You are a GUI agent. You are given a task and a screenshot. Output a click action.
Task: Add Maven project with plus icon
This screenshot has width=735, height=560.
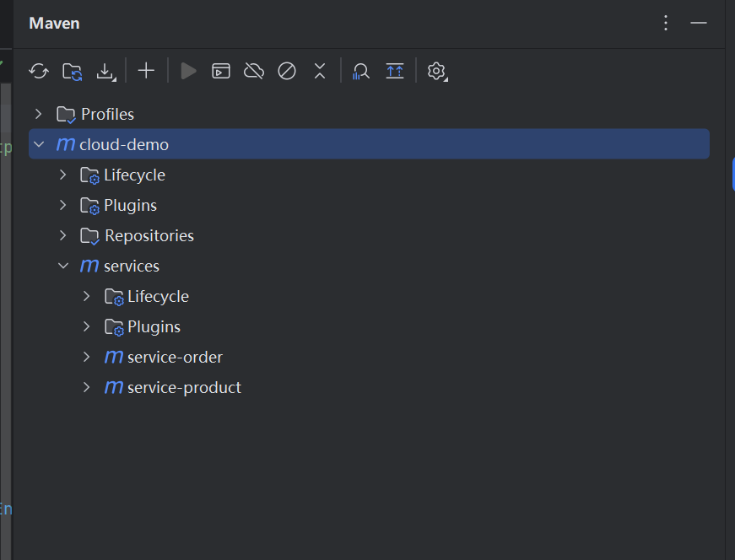(x=146, y=71)
